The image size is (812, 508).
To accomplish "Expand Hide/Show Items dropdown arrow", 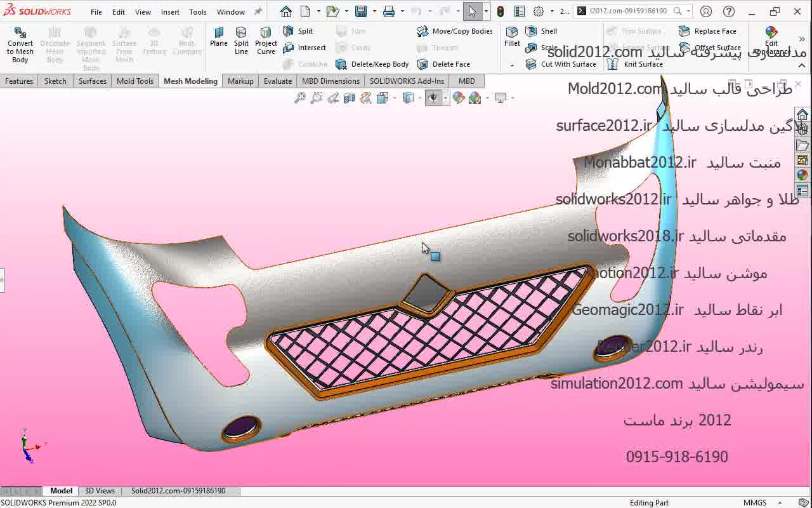I will click(445, 98).
